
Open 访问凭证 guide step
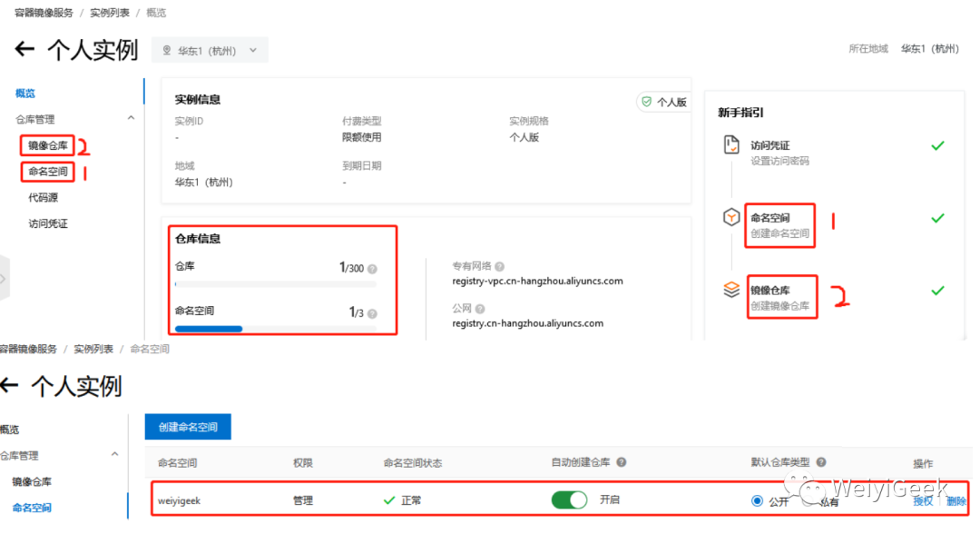pos(779,153)
